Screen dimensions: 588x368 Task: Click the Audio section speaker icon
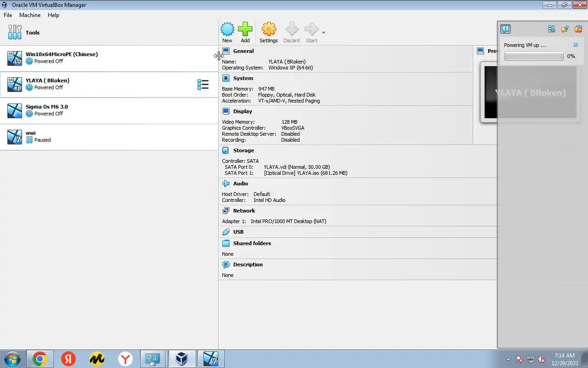pyautogui.click(x=226, y=184)
